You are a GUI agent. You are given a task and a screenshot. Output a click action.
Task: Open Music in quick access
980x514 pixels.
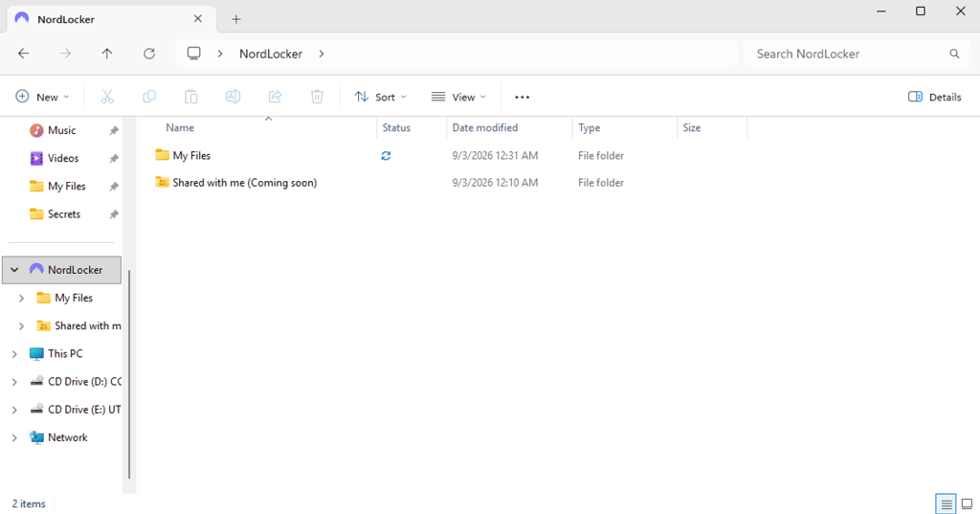62,130
